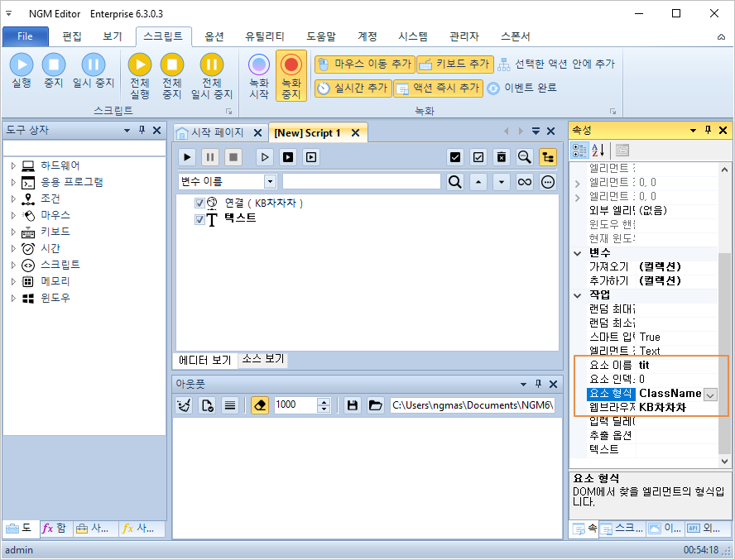
Task: Click 이벤트 완료 button
Action: coord(521,89)
